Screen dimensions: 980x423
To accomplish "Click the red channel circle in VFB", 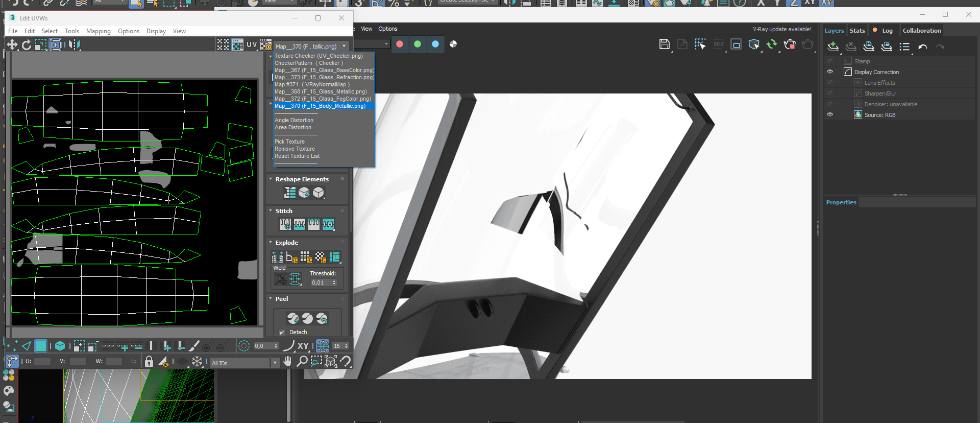I will coord(400,44).
